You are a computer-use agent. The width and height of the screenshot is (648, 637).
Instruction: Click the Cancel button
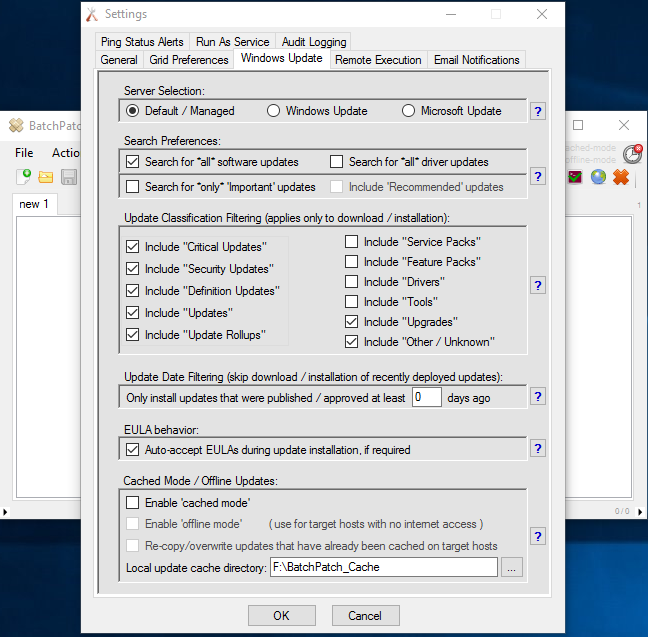[365, 616]
